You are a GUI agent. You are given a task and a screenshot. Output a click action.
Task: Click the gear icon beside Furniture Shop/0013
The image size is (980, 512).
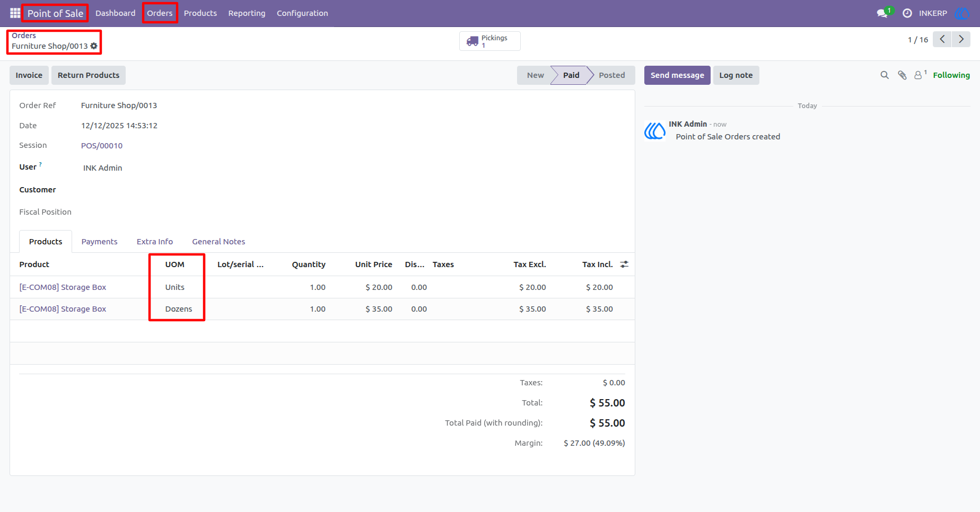point(94,46)
